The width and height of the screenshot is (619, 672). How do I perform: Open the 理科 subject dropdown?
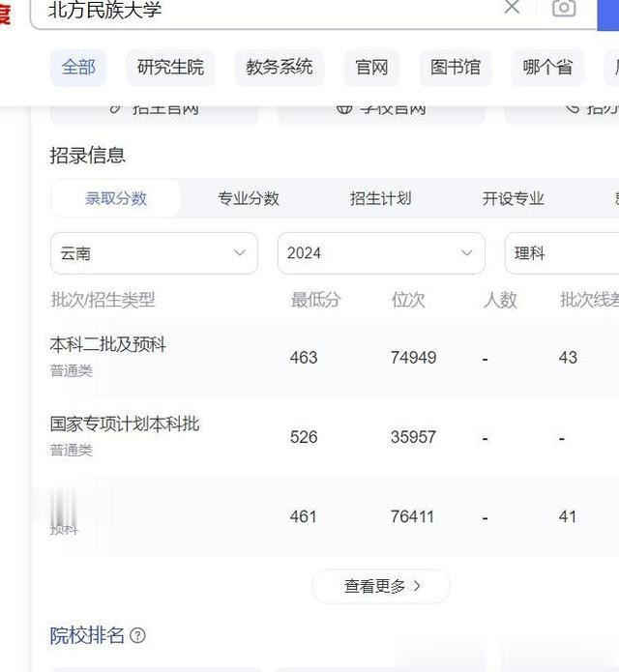click(x=562, y=253)
